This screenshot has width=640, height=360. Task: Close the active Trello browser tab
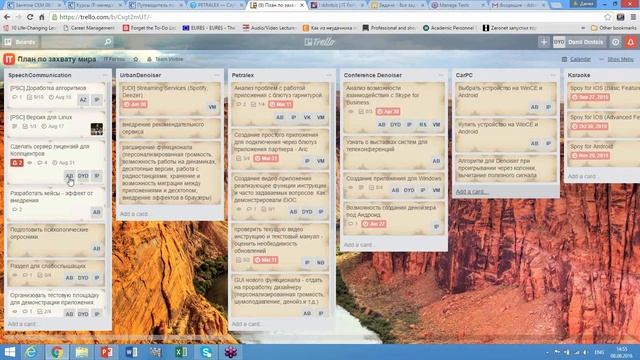(302, 5)
